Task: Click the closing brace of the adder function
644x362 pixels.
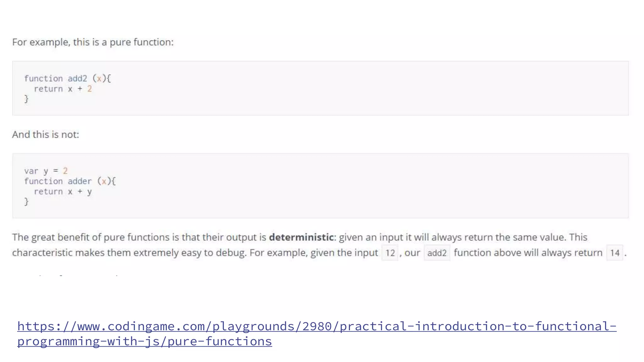Action: tap(26, 201)
